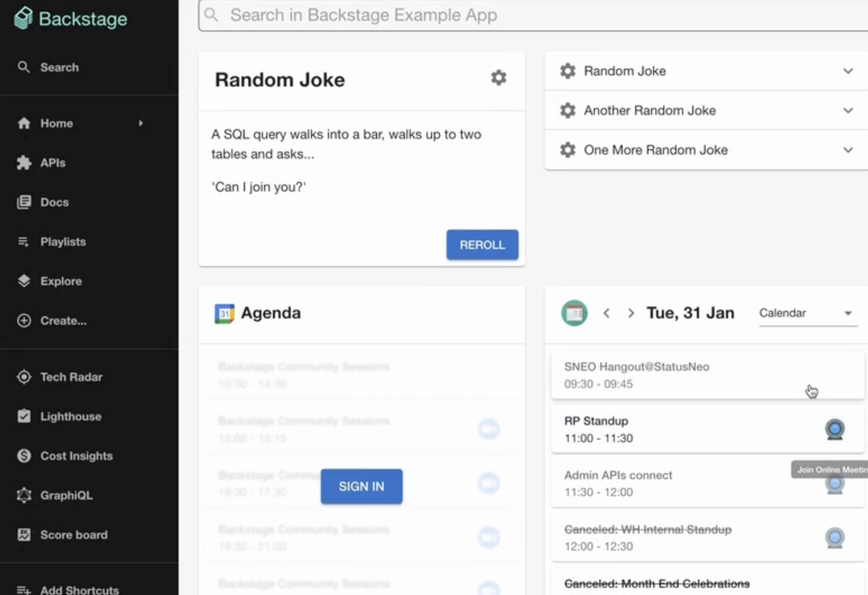868x595 pixels.
Task: Open the Calendar selection dropdown
Action: 808,313
